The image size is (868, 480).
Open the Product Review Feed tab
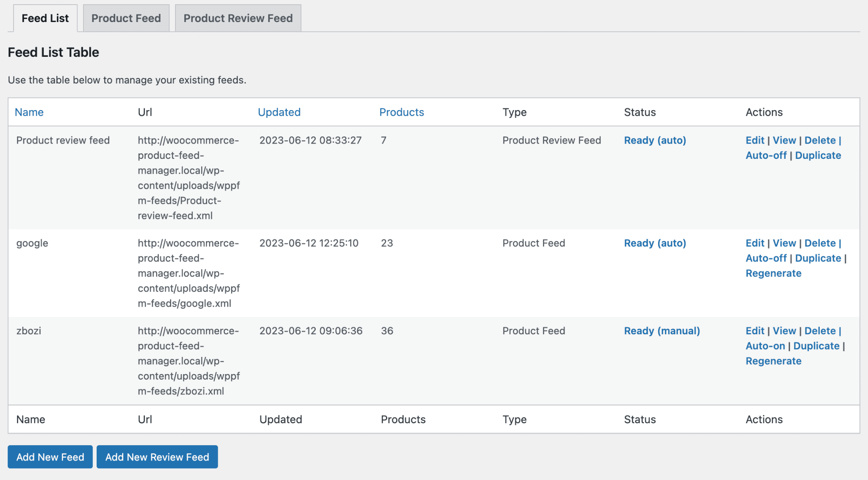point(238,18)
